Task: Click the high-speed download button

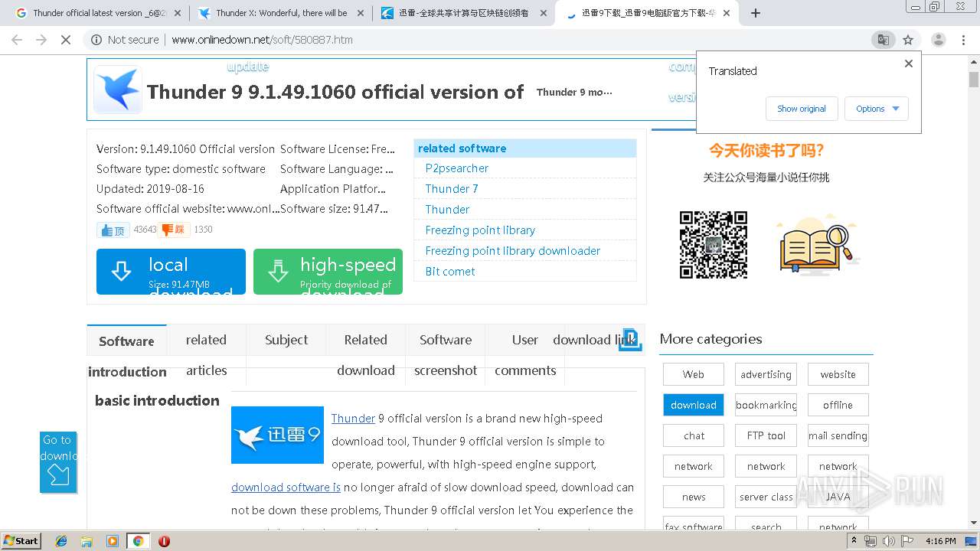Action: tap(328, 272)
